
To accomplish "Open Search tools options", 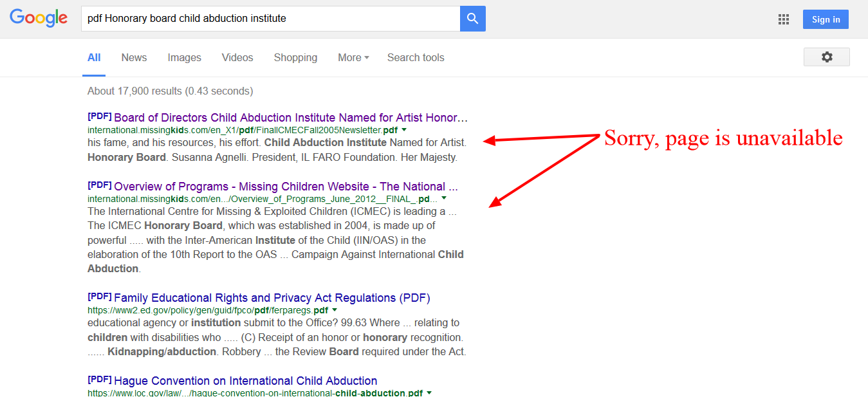I will tap(416, 57).
